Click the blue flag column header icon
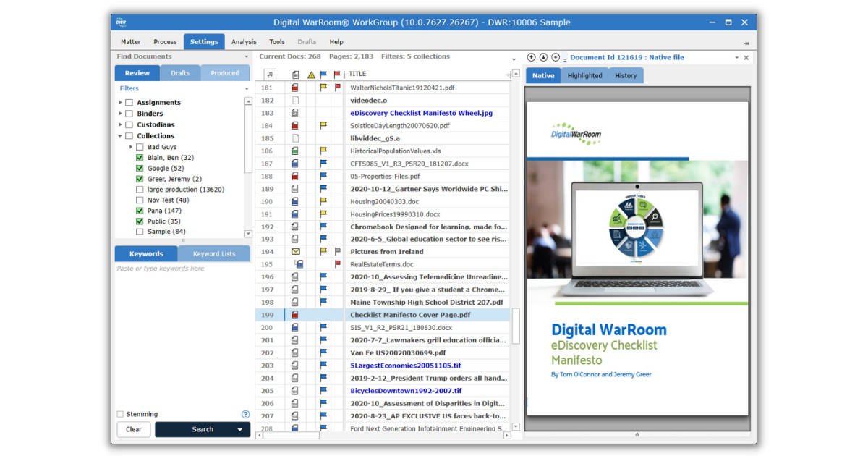This screenshot has height=456, width=868. (x=323, y=73)
